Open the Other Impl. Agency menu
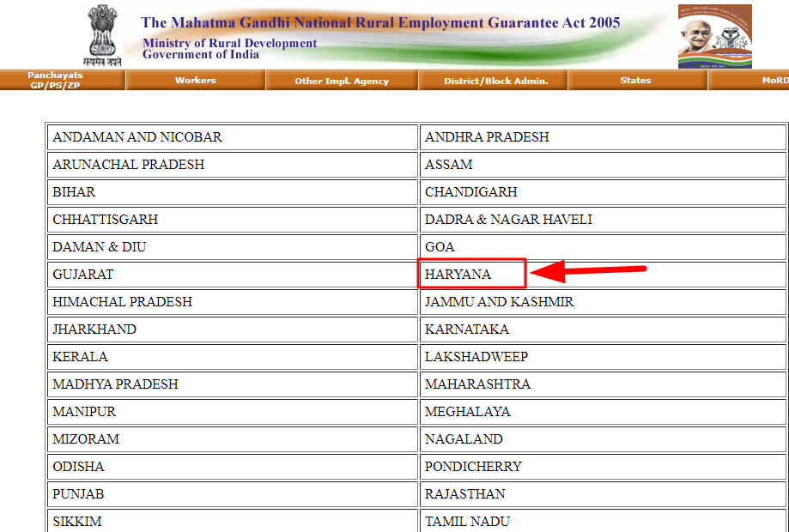 (x=342, y=81)
